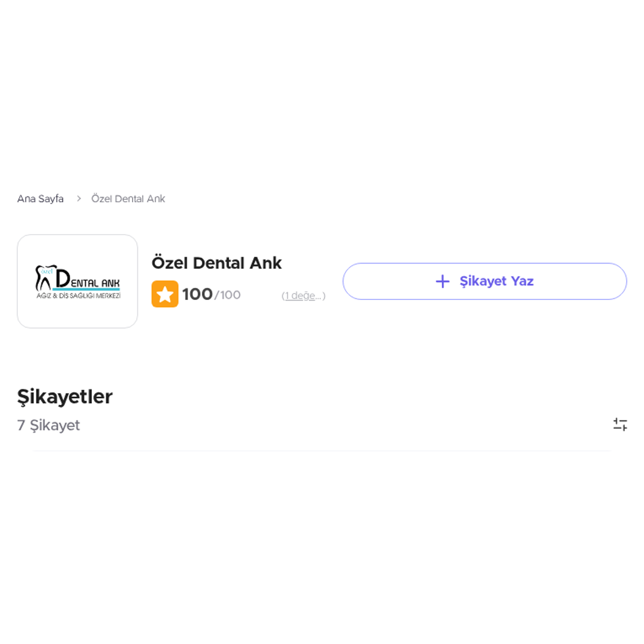Click 'Ağız & Diş Sağlığı Merkezi' tagline

tap(78, 296)
